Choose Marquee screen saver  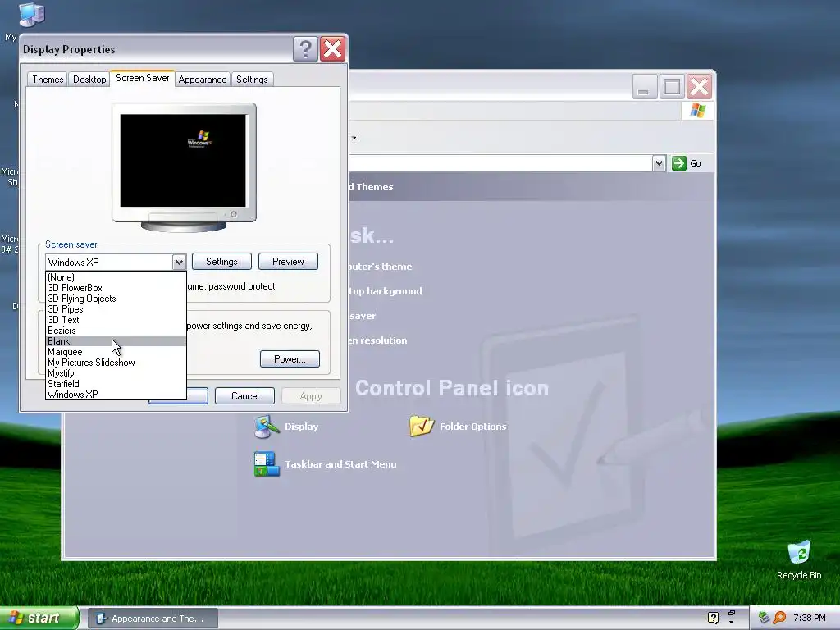point(116,352)
